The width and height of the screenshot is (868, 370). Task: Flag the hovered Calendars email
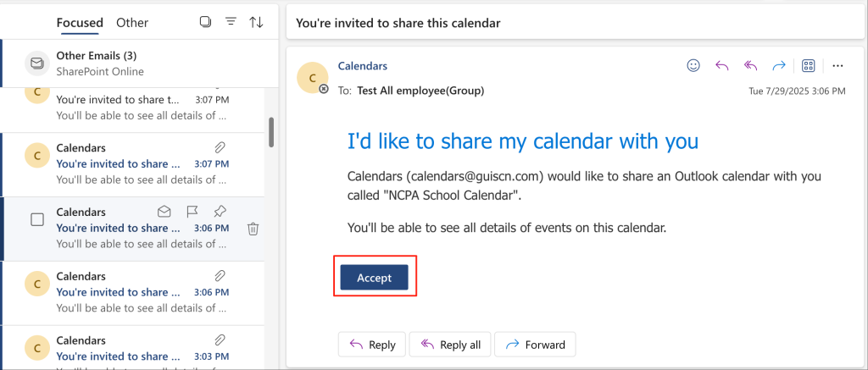pyautogui.click(x=192, y=212)
